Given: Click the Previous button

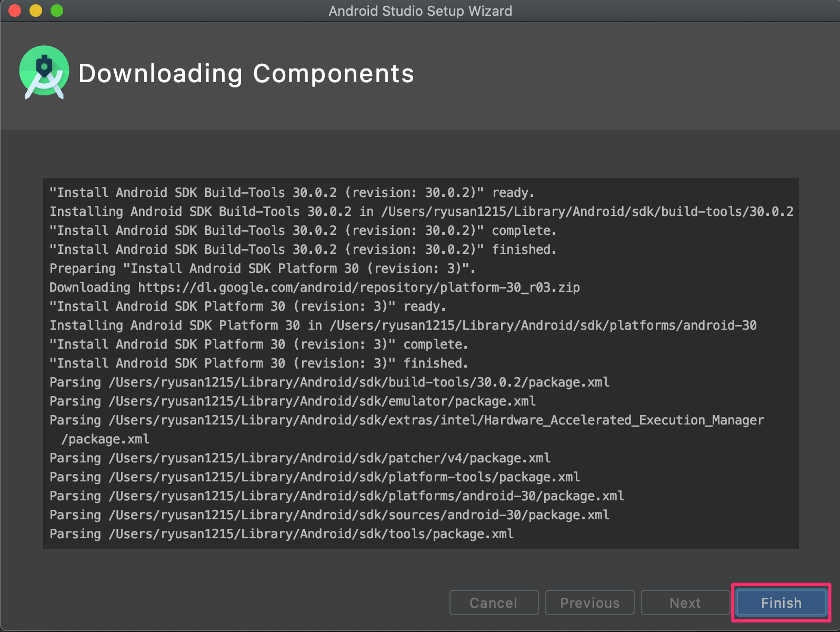Looking at the screenshot, I should (x=589, y=603).
